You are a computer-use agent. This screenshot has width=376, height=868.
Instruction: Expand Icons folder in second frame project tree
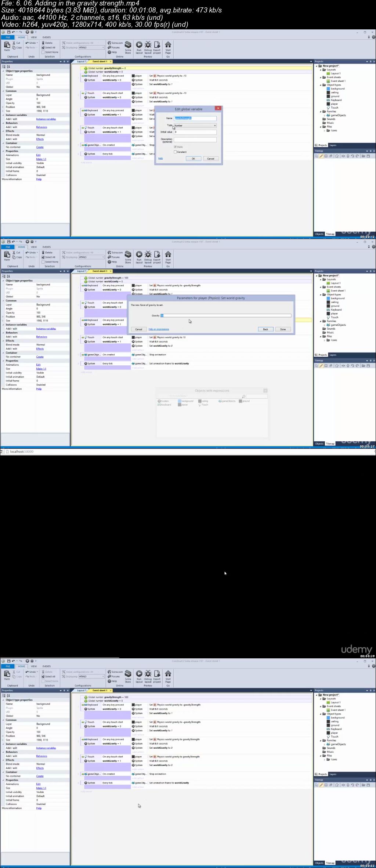coord(325,340)
